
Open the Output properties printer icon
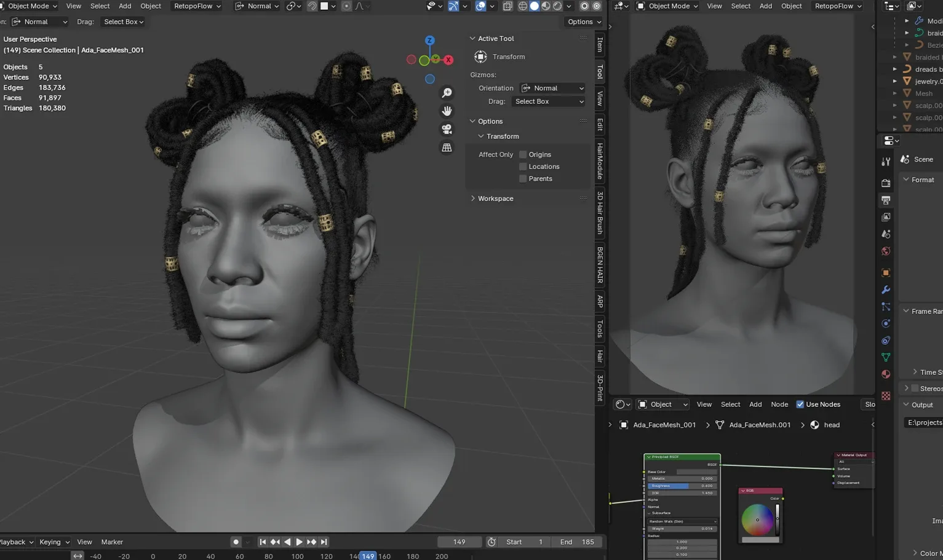pos(886,200)
